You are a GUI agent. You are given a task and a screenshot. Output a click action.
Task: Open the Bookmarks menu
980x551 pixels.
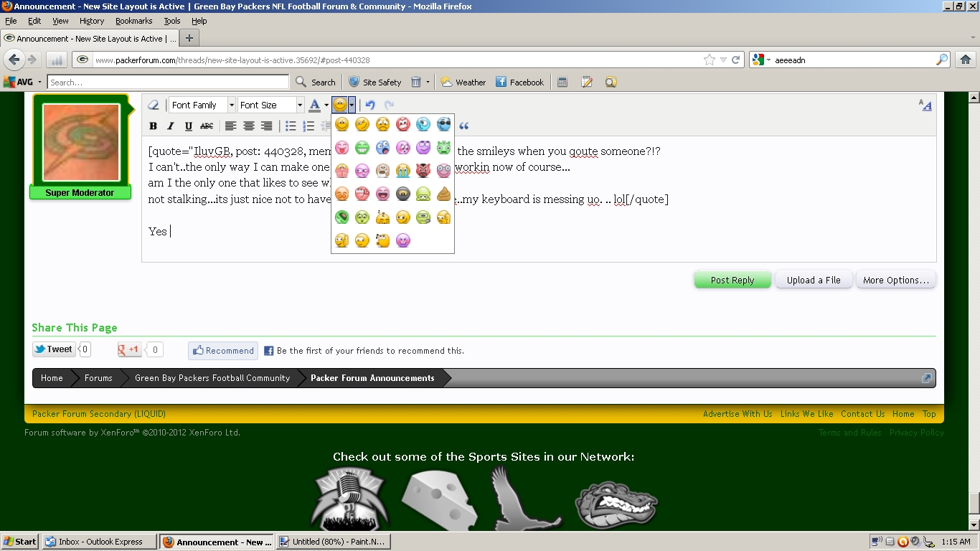[134, 22]
